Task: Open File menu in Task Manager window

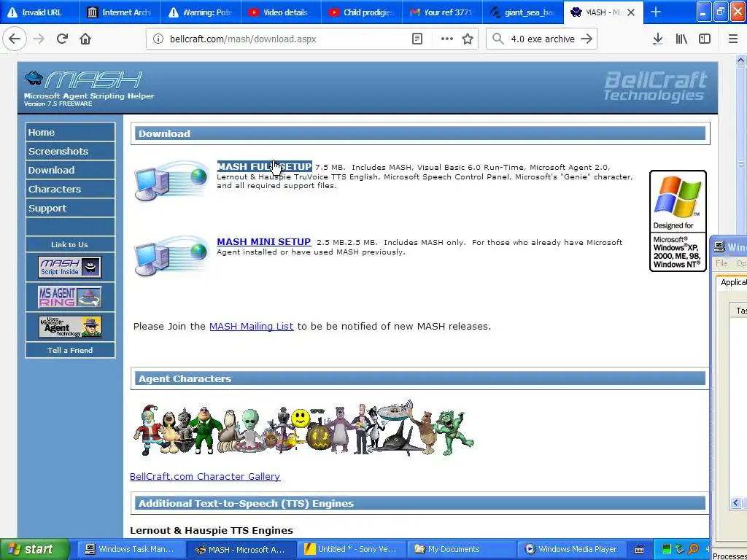Action: 721,262
